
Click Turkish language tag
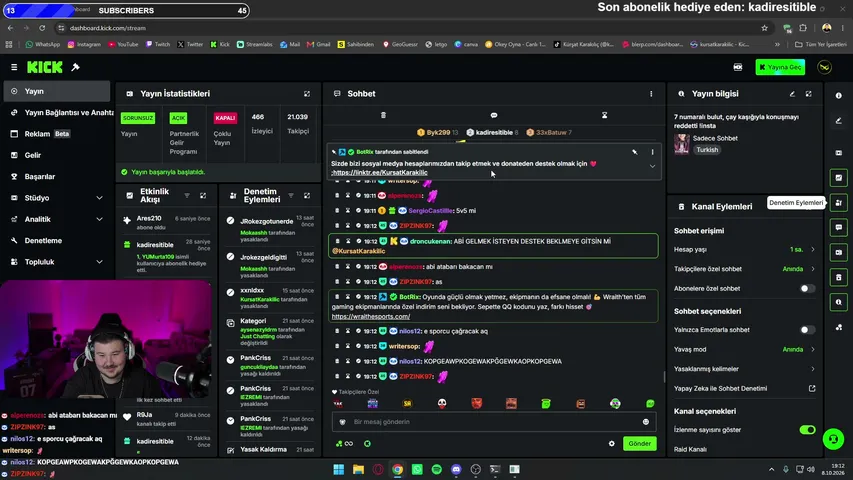(707, 150)
